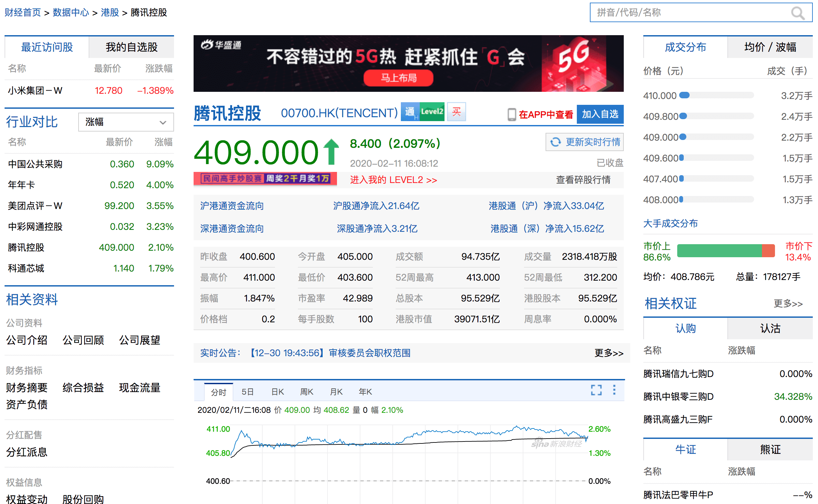The width and height of the screenshot is (818, 504).
Task: Switch to 均价 / 波幅 view
Action: click(x=770, y=47)
